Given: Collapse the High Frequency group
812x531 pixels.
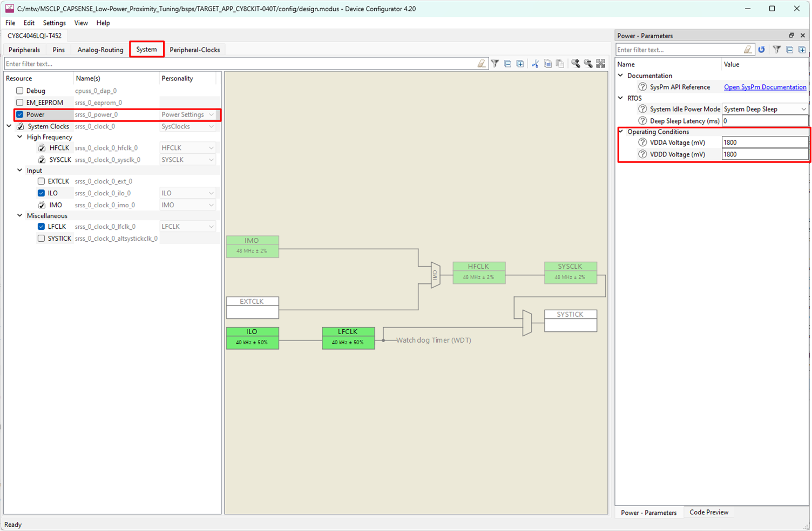Looking at the screenshot, I should [20, 137].
